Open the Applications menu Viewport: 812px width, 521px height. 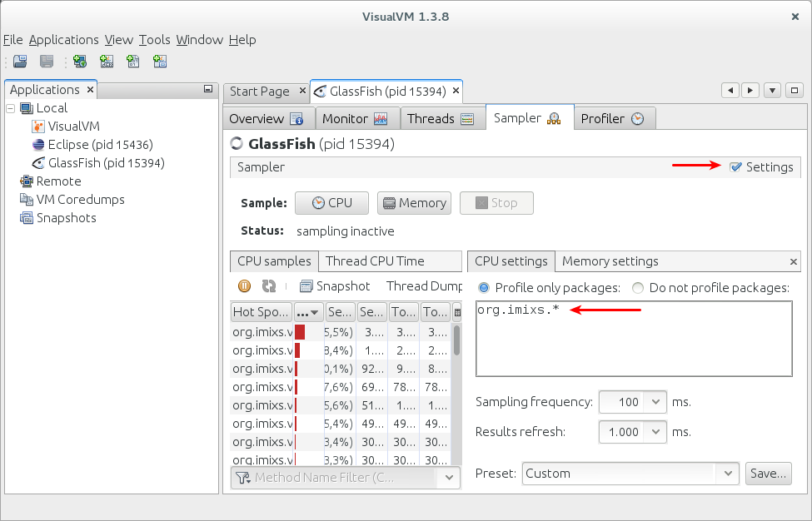(x=63, y=40)
